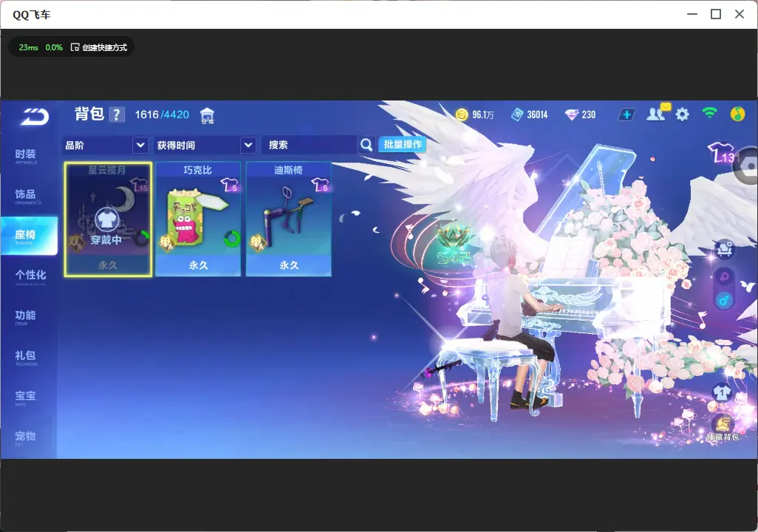
Task: Click the back logo button beside 背包
Action: [x=34, y=116]
